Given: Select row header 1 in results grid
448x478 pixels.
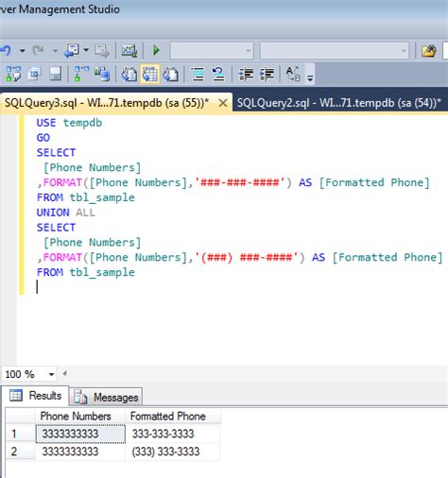Looking at the screenshot, I should point(20,434).
